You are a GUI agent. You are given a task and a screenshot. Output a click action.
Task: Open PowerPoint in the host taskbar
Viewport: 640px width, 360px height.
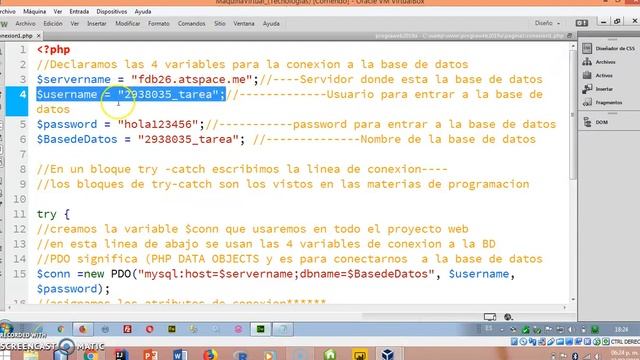(x=151, y=355)
